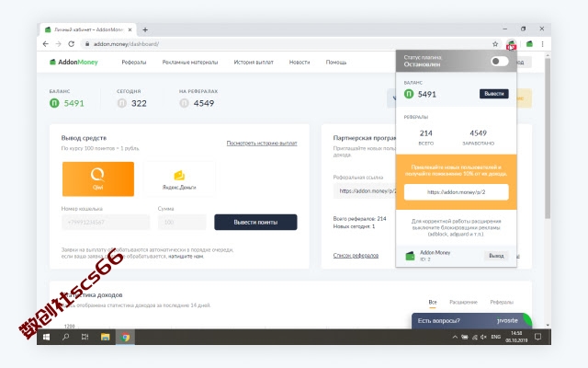Click the 214 total referrals value

[426, 132]
